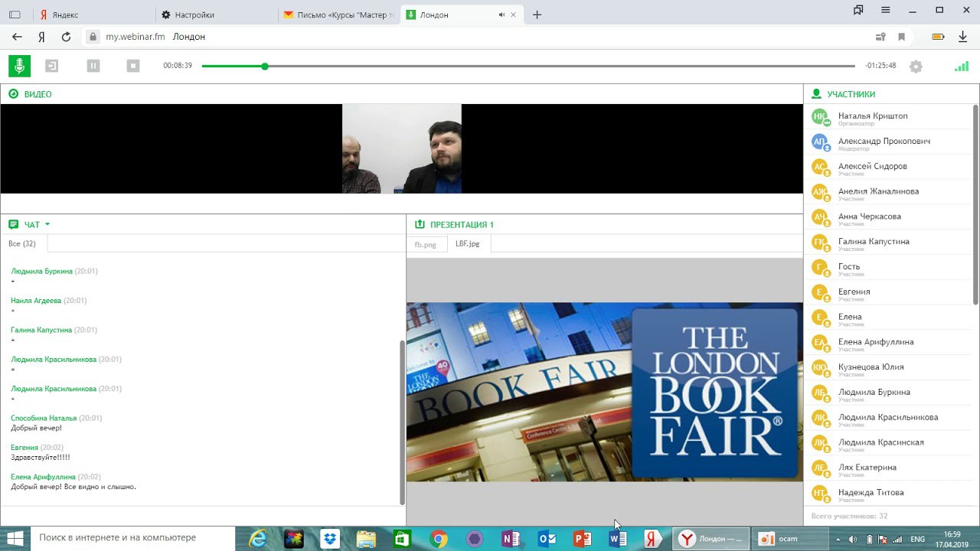Open Google Chrome from the taskbar

click(438, 539)
